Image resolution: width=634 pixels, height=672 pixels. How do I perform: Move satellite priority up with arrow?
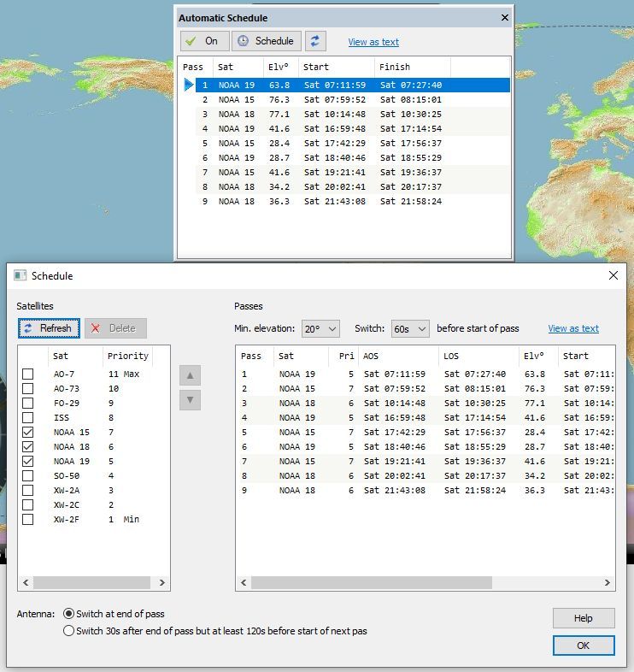coord(190,375)
